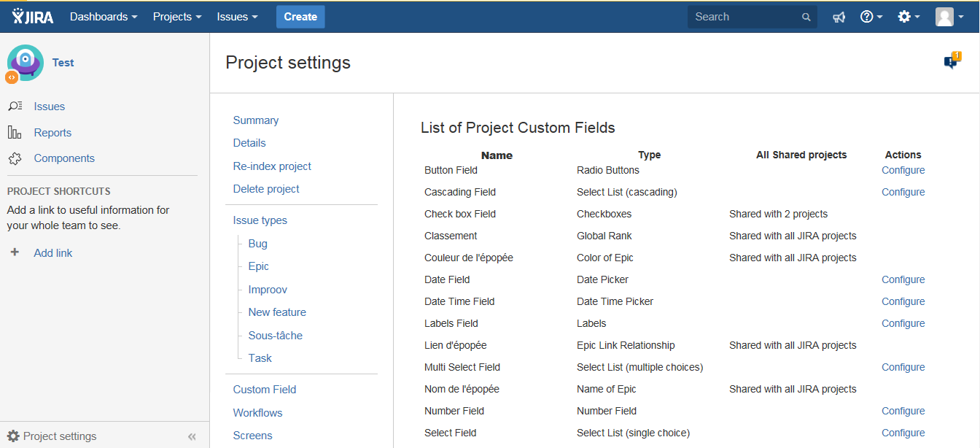Click the Project settings gear icon
980x448 pixels.
click(13, 436)
